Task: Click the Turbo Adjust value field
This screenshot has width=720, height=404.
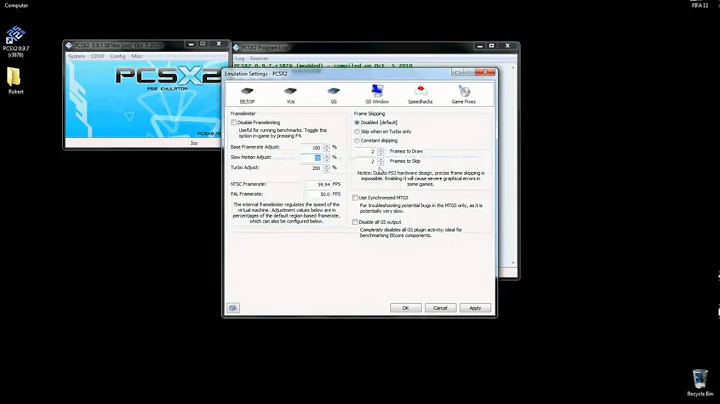Action: point(311,168)
